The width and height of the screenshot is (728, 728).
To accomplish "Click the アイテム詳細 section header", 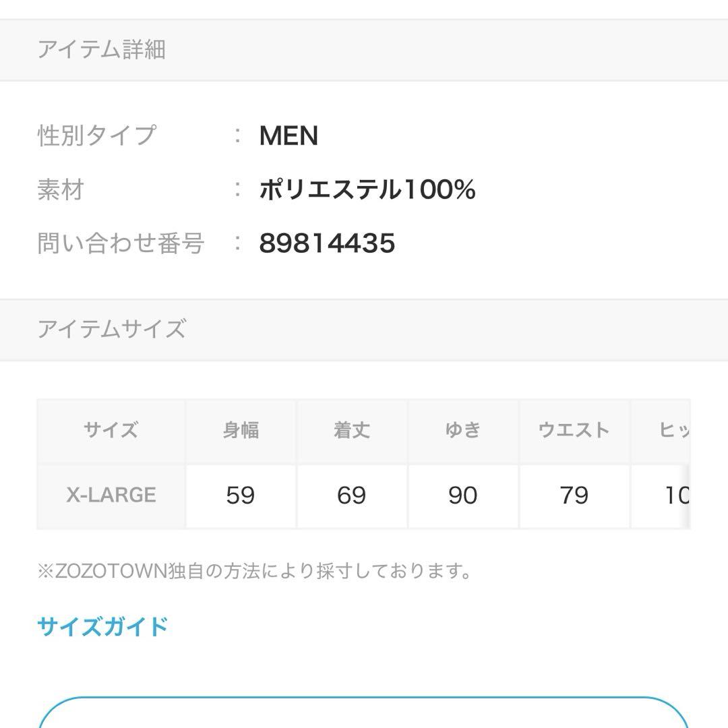I will [364, 50].
